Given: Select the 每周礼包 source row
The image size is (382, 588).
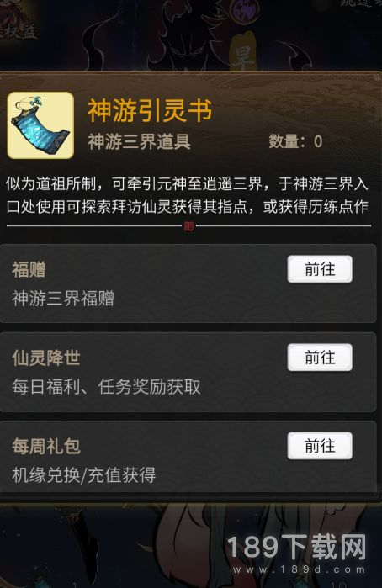Looking at the screenshot, I should pos(188,458).
